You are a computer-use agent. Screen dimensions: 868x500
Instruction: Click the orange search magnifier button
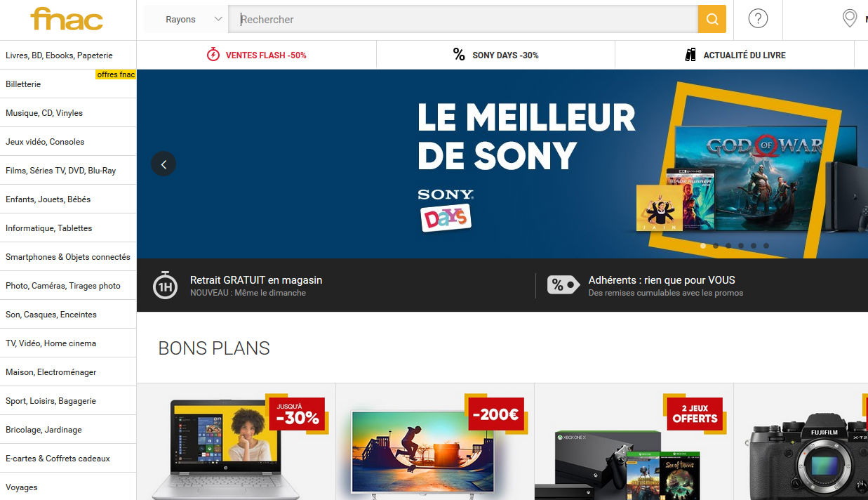click(x=712, y=19)
